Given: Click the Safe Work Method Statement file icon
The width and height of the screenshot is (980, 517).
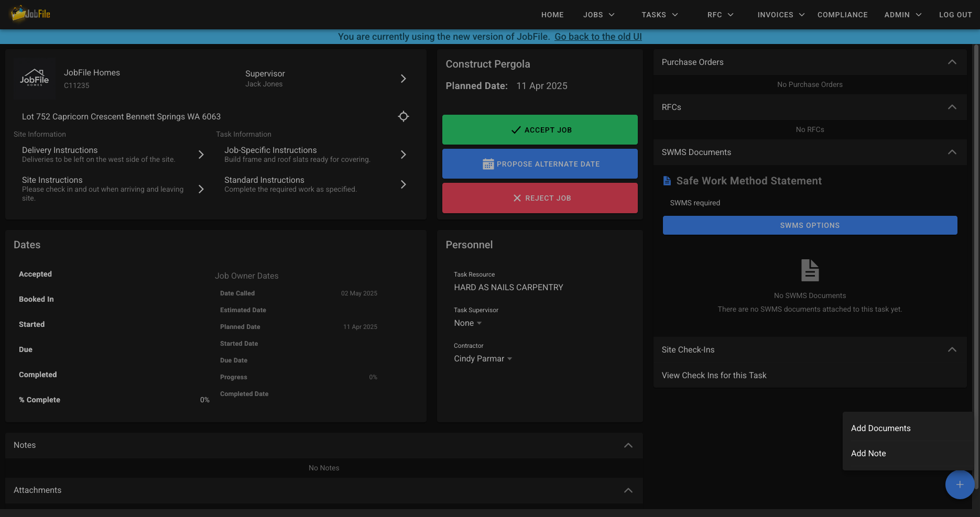Looking at the screenshot, I should coord(667,181).
